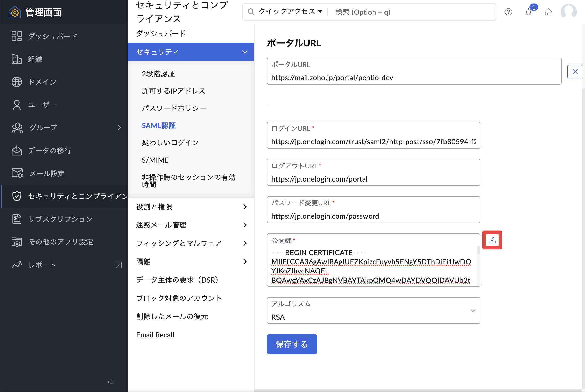Click the admin console gear logo
The image size is (585, 392).
point(15,12)
